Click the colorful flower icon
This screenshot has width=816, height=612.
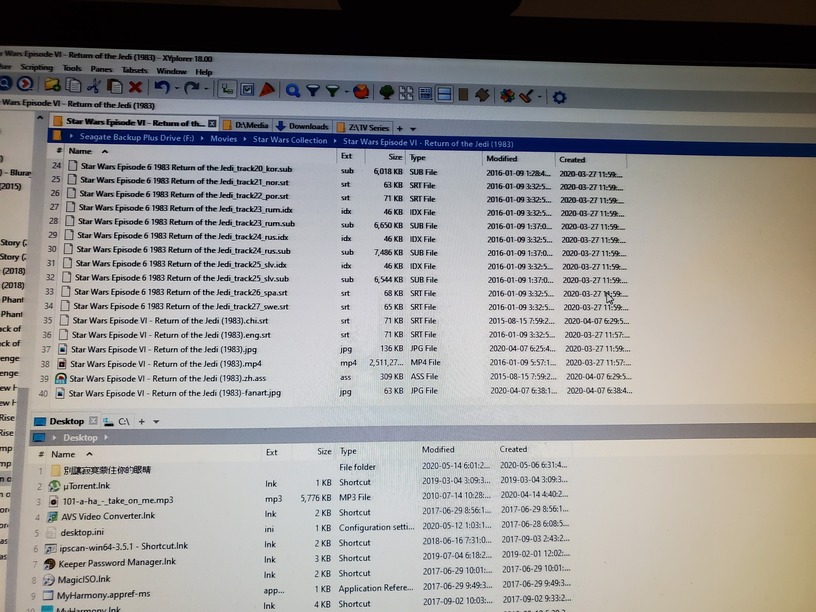(x=507, y=96)
